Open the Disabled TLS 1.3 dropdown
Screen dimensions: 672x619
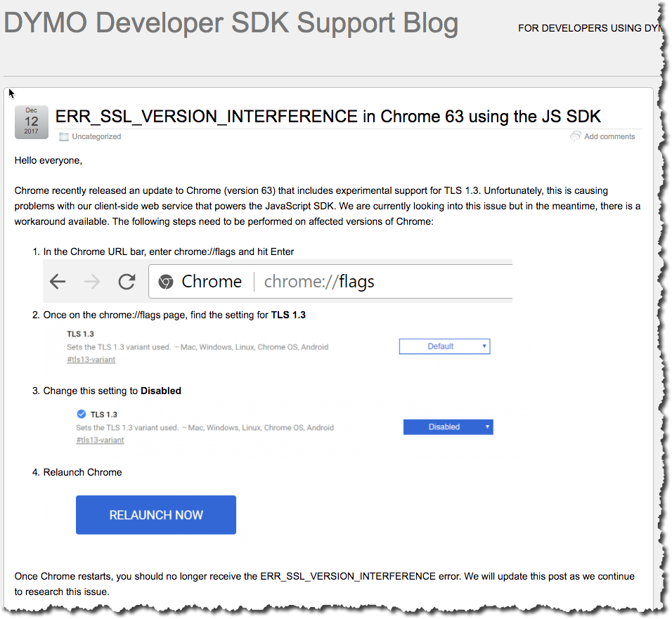[x=448, y=427]
